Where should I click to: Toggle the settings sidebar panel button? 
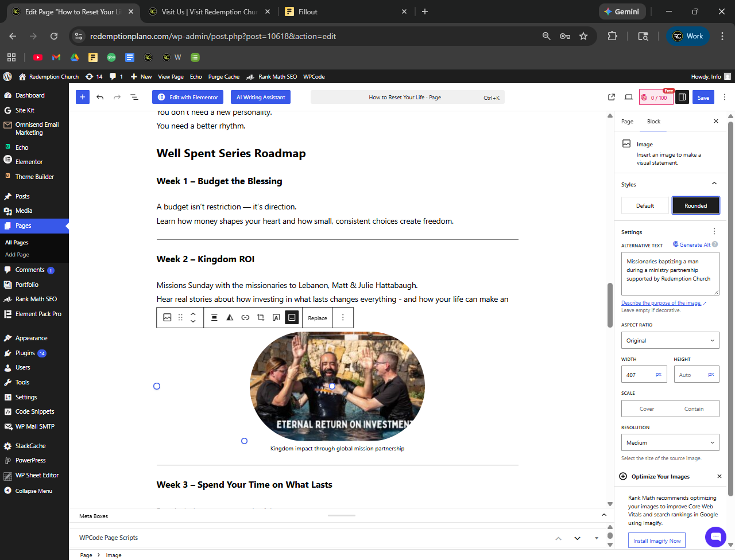pos(682,97)
